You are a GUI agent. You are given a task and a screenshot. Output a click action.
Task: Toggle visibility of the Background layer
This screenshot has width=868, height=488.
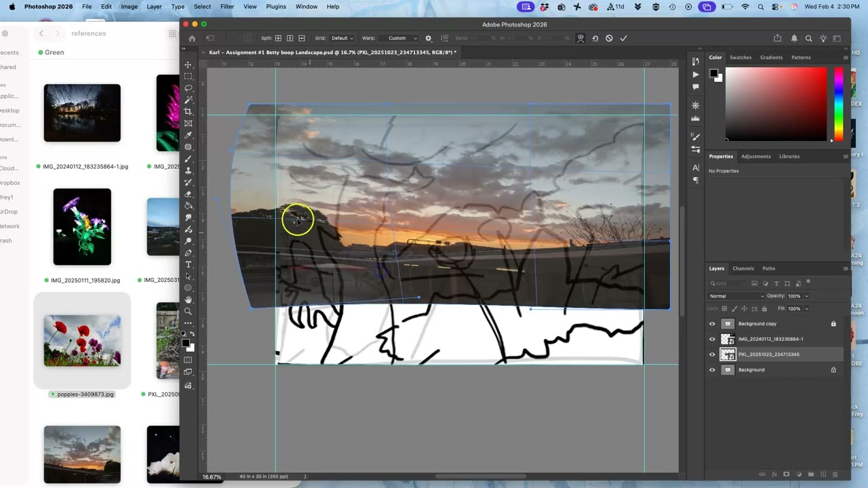712,370
